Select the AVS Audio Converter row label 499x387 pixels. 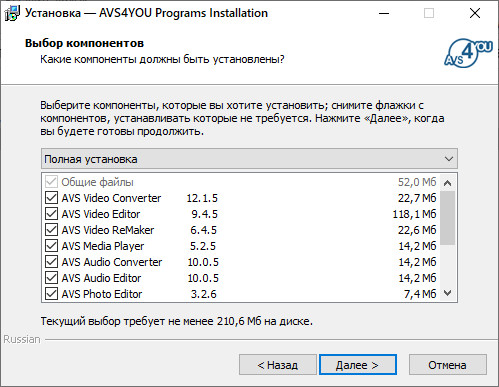pyautogui.click(x=112, y=262)
